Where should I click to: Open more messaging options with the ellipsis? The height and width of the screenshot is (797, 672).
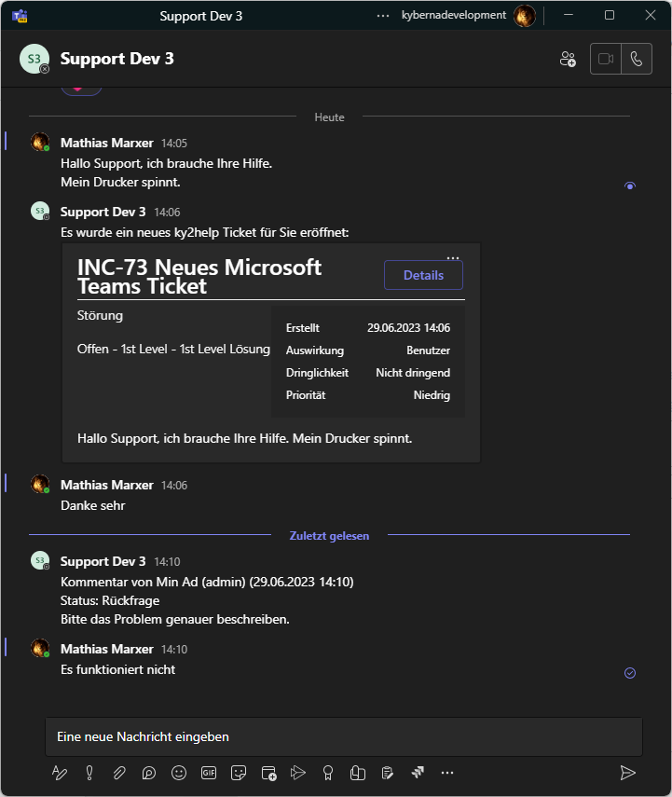[x=447, y=773]
